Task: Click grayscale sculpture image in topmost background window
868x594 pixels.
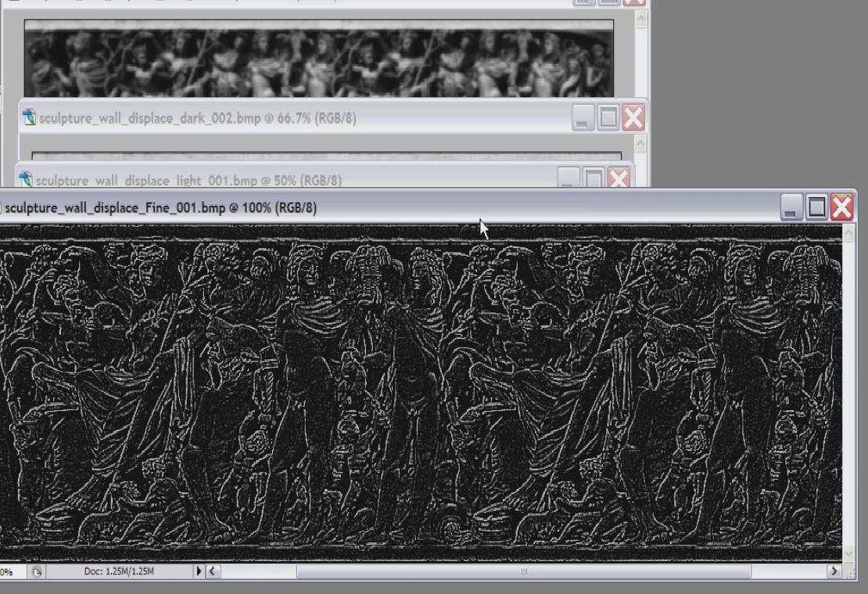Action: (319, 59)
